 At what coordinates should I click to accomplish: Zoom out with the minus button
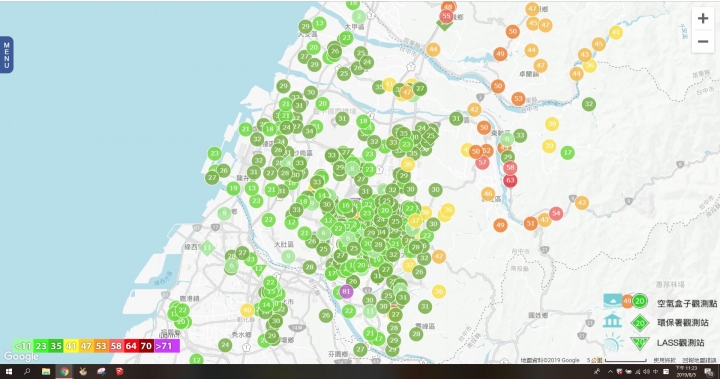[x=703, y=41]
